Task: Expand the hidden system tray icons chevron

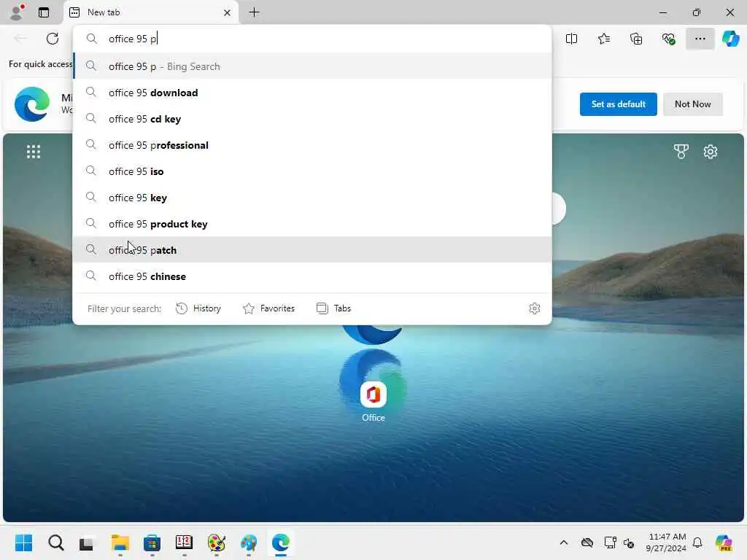Action: [564, 542]
